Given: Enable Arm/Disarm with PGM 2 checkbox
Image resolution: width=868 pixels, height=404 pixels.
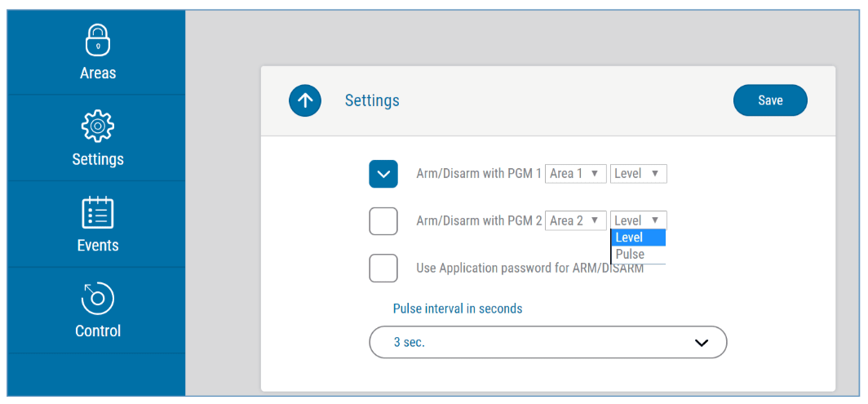Looking at the screenshot, I should 383,221.
